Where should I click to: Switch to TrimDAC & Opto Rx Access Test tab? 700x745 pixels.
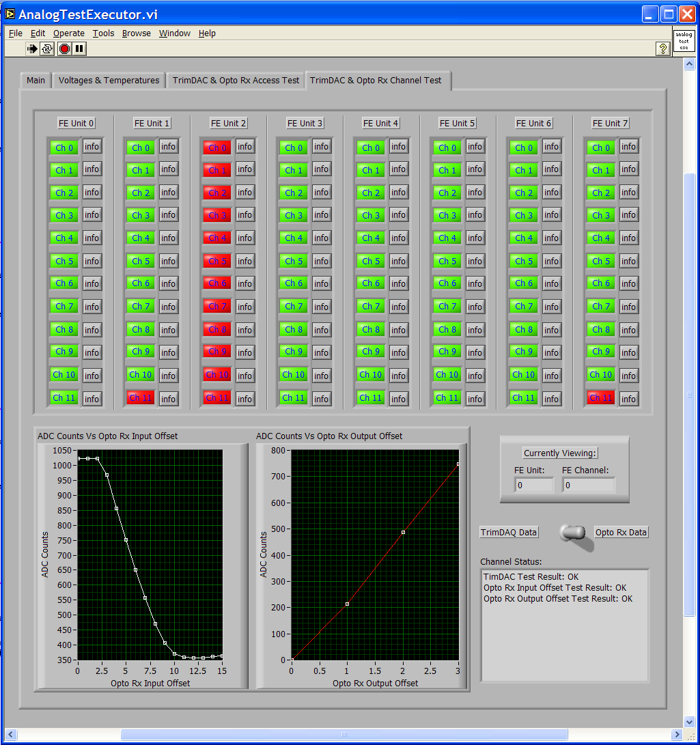coord(236,81)
